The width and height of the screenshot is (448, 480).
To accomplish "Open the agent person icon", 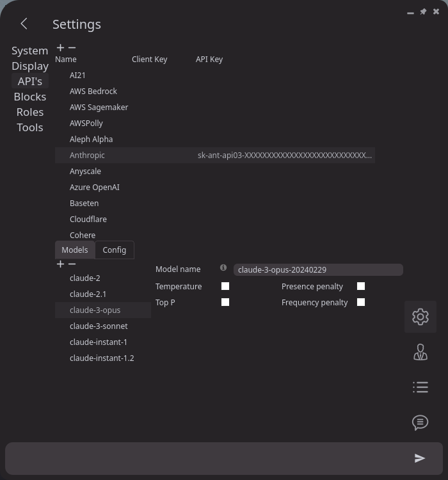I will (x=420, y=352).
